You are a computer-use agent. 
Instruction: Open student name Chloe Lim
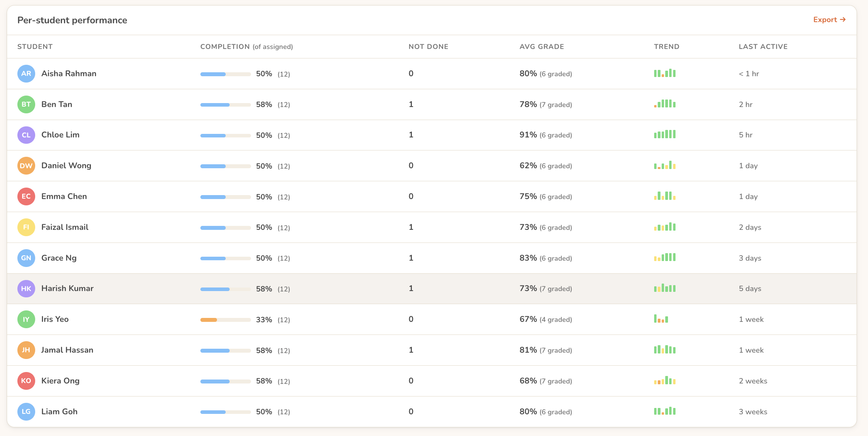click(60, 135)
